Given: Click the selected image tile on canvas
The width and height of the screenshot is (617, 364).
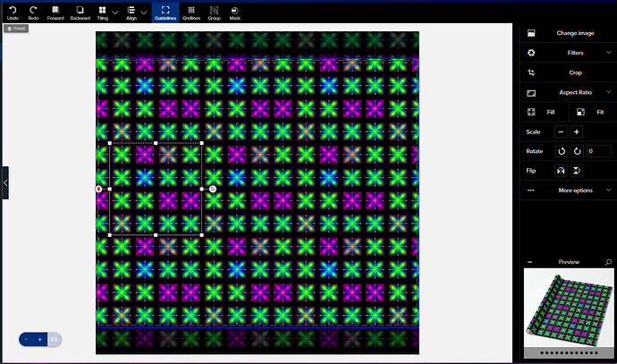Looking at the screenshot, I should point(156,190).
